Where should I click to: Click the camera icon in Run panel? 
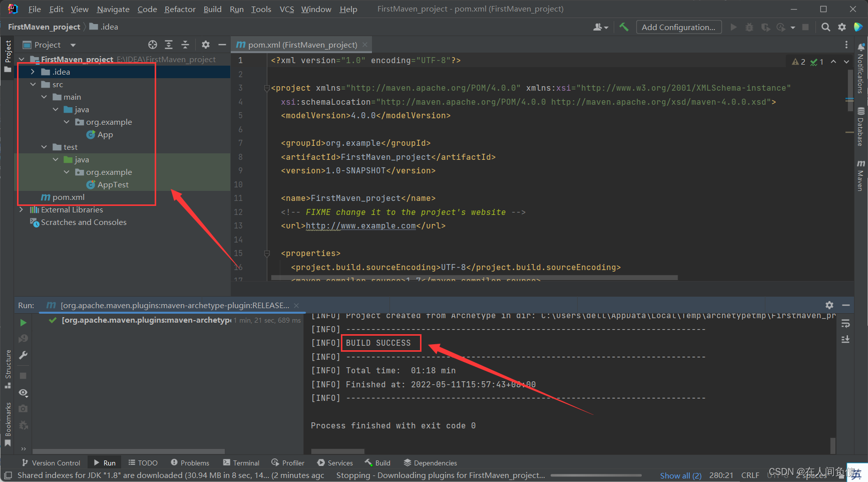pyautogui.click(x=23, y=409)
